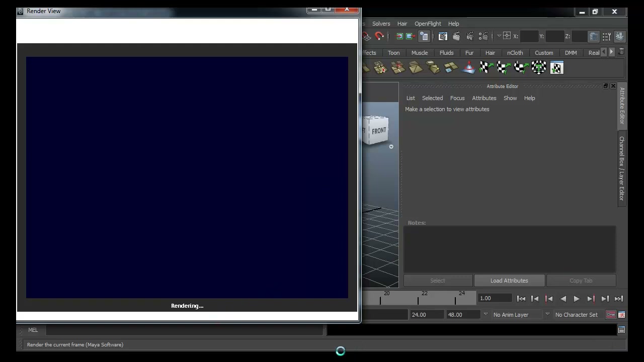This screenshot has height=362, width=644.
Task: Click the construction history toggle icon
Action: pyautogui.click(x=424, y=36)
